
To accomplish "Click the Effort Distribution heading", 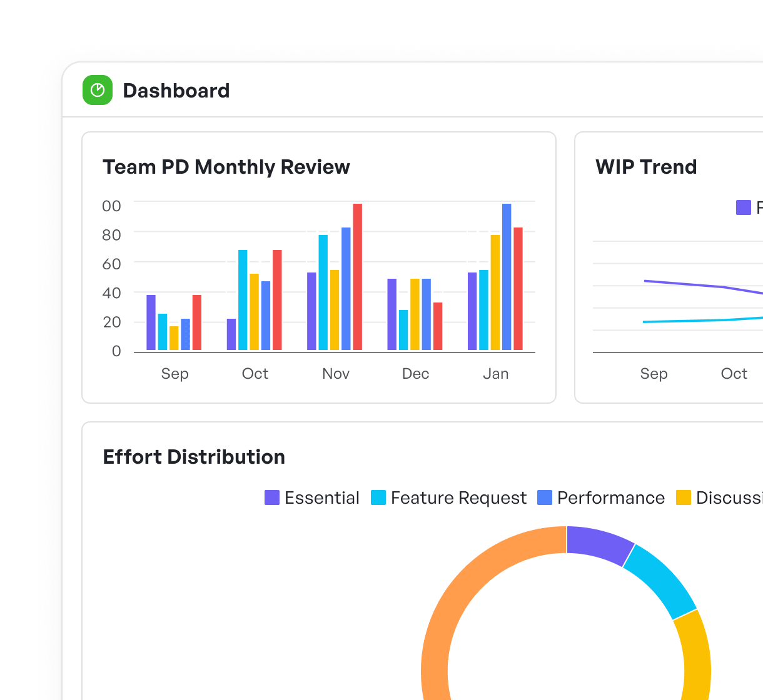I will 194,457.
